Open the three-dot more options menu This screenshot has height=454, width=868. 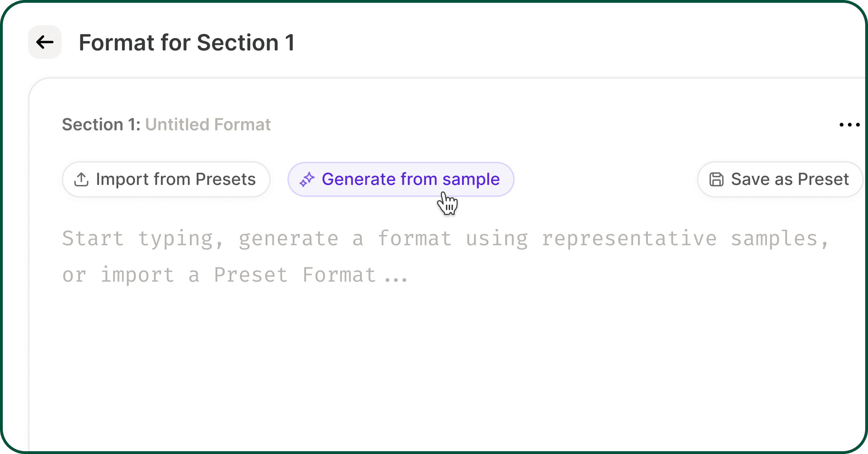pyautogui.click(x=849, y=125)
